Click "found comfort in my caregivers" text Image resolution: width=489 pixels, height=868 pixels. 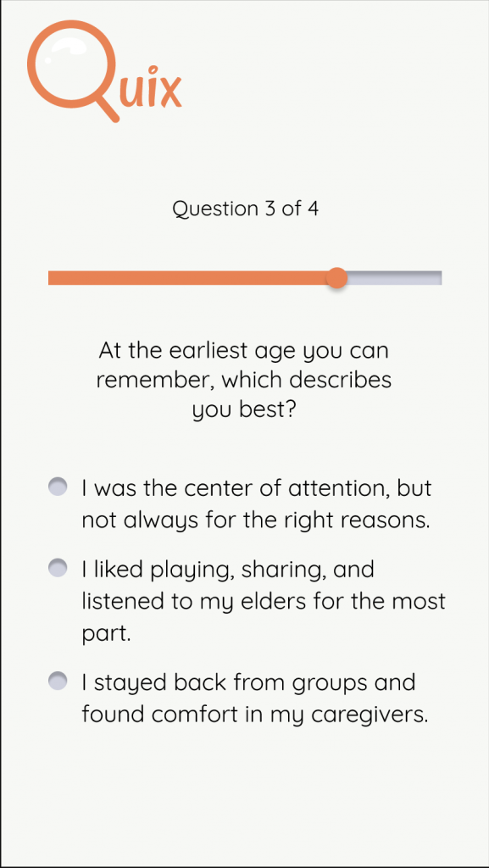255,714
